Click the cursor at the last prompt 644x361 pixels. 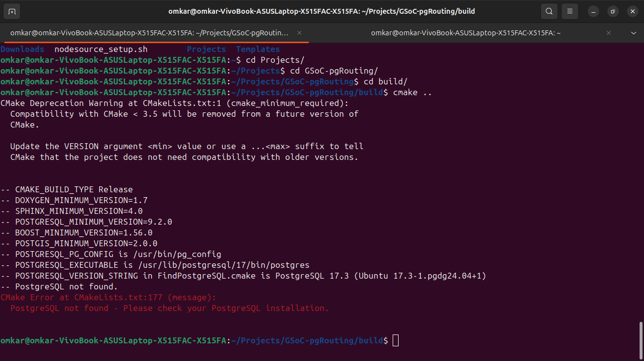pyautogui.click(x=396, y=340)
